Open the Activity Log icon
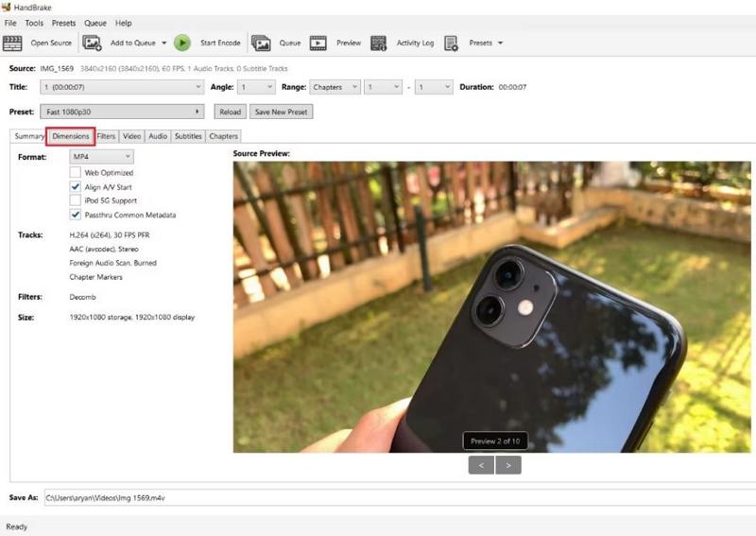756x536 pixels. point(379,43)
